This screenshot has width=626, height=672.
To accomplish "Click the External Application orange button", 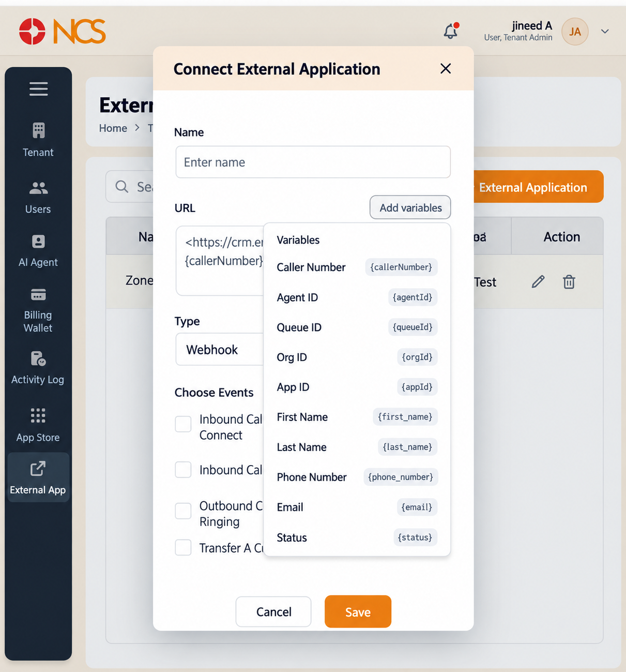I will pos(538,187).
